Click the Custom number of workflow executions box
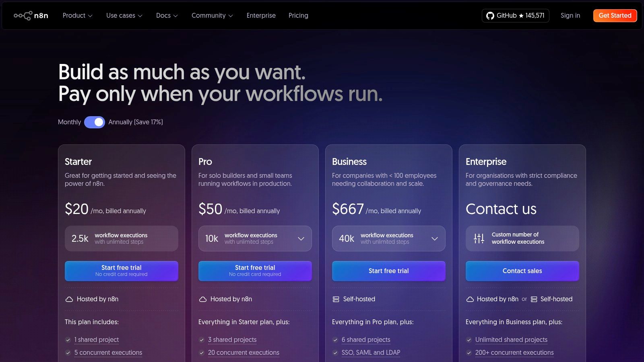The width and height of the screenshot is (644, 362). tap(522, 239)
